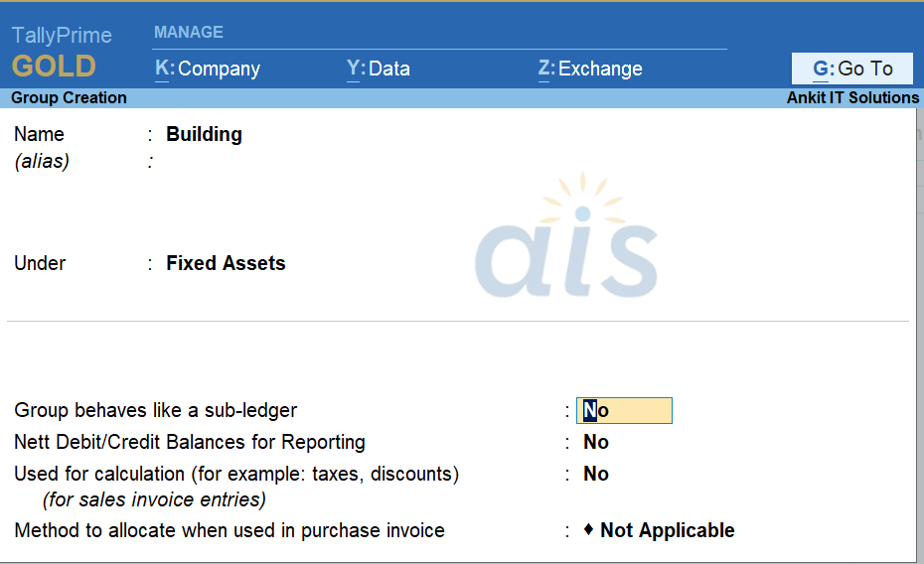Click the Group behaves like a sub-ledger label
This screenshot has height=564, width=924.
tap(156, 411)
